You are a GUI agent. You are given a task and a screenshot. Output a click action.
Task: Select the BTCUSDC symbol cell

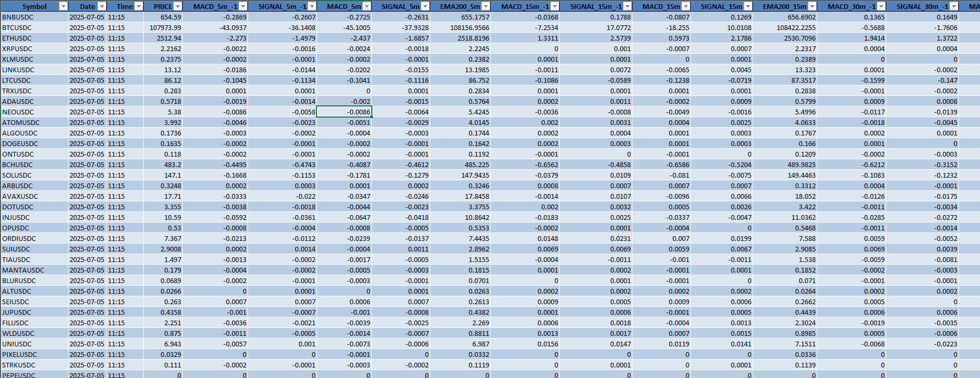pos(17,27)
